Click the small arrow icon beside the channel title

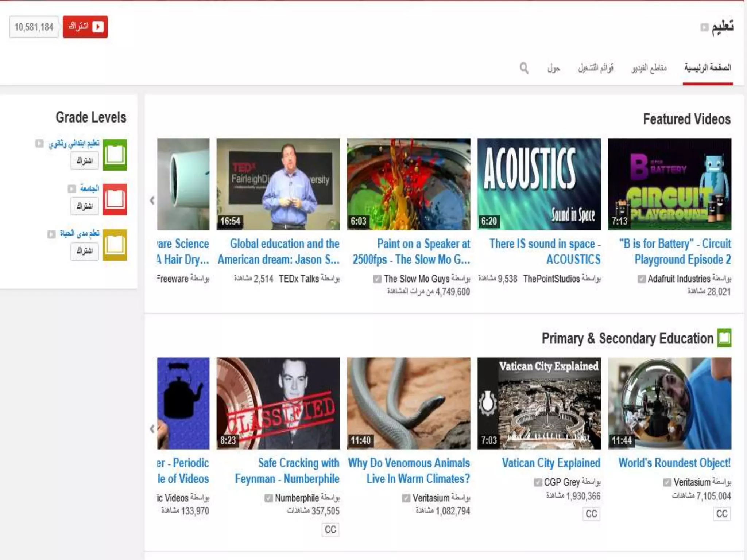pyautogui.click(x=704, y=27)
